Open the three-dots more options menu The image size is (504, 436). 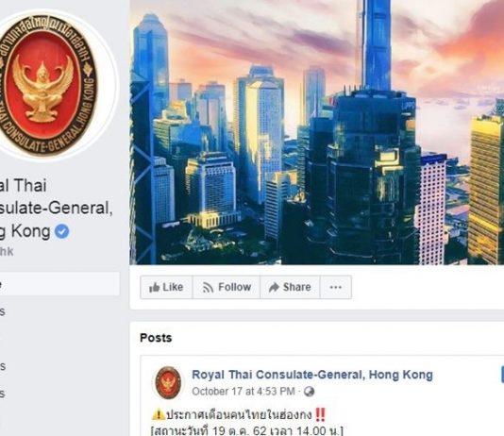336,287
